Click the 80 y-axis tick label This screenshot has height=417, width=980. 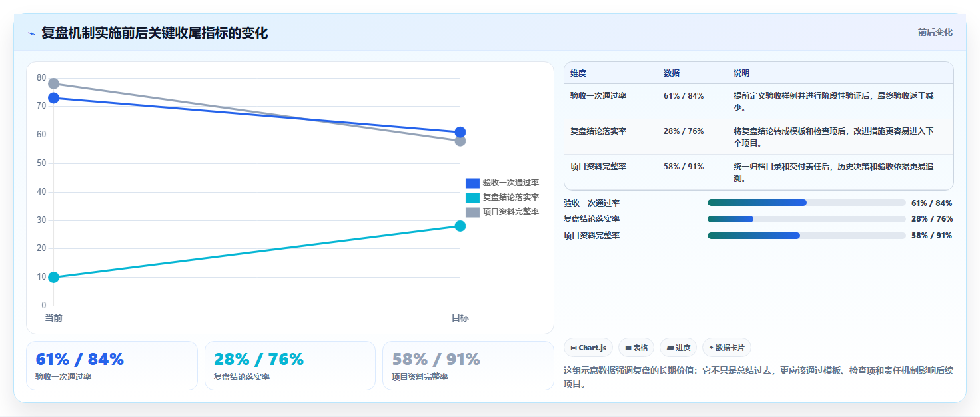pos(41,78)
